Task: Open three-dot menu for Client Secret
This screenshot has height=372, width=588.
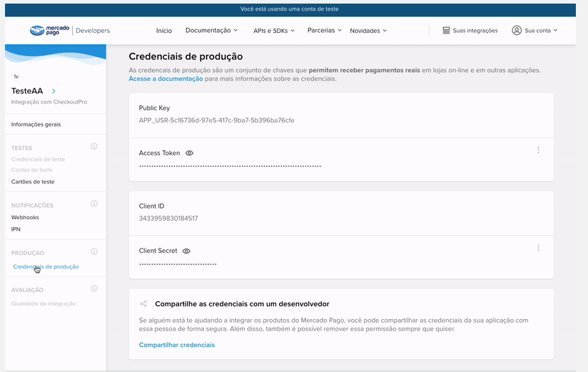Action: 538,248
